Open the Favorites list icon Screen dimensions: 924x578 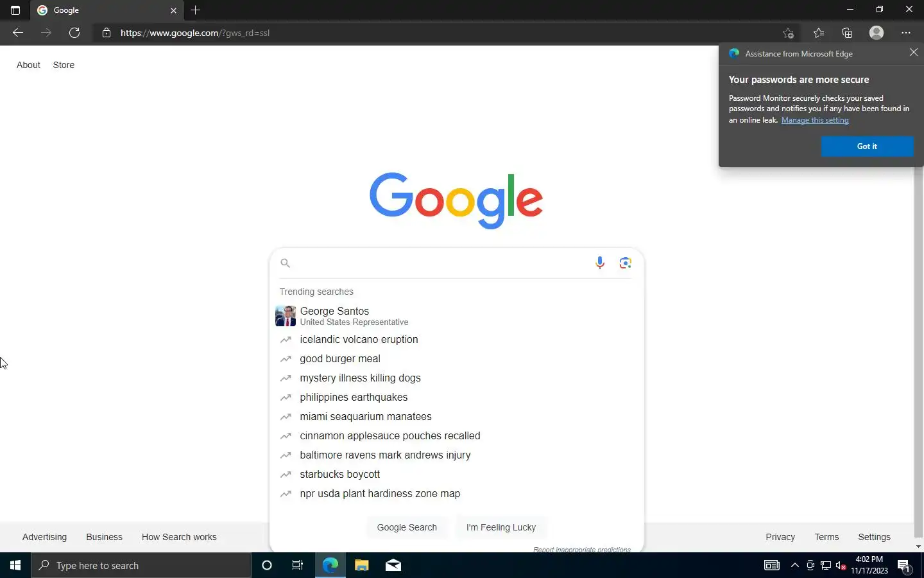(x=819, y=33)
